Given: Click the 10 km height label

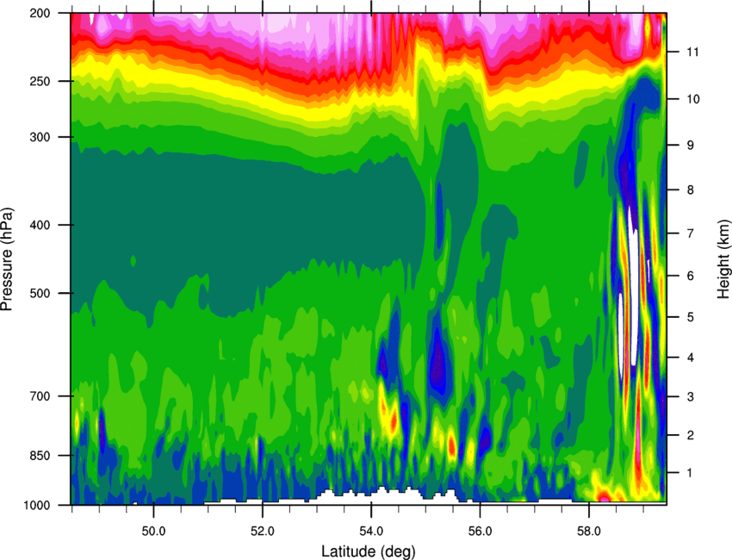Looking at the screenshot, I should tap(693, 99).
